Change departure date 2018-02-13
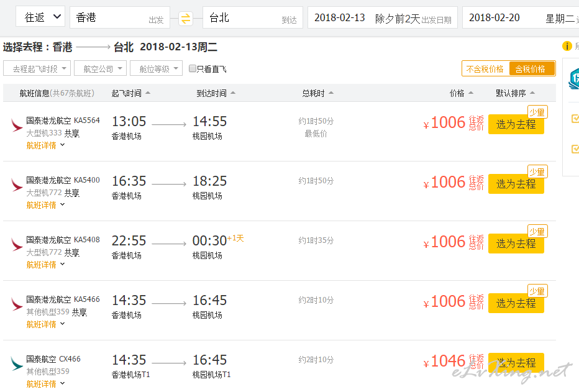 (x=383, y=17)
